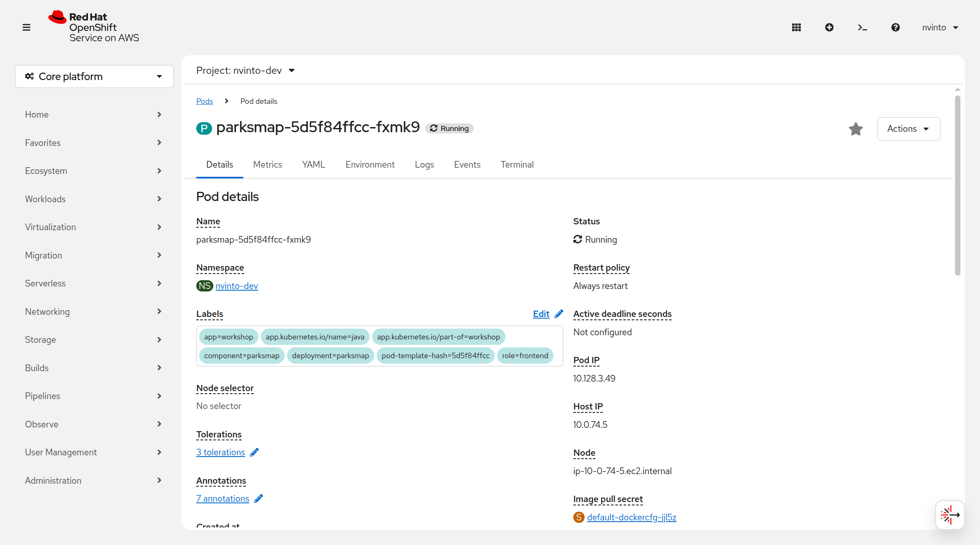Image resolution: width=980 pixels, height=545 pixels.
Task: Click the app.kubernetes.io/name=java label chip
Action: 315,337
